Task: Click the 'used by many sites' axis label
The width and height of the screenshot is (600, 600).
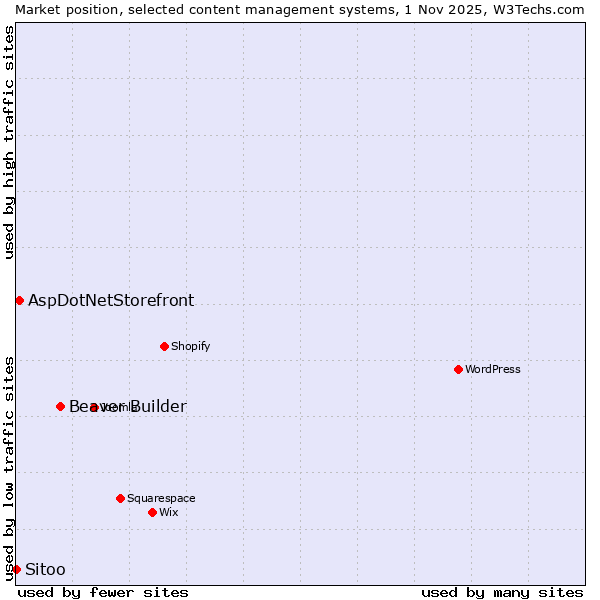Action: pos(502,592)
